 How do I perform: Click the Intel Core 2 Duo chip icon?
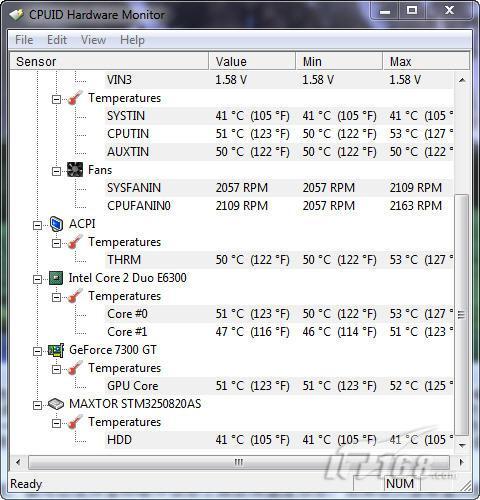coord(56,278)
